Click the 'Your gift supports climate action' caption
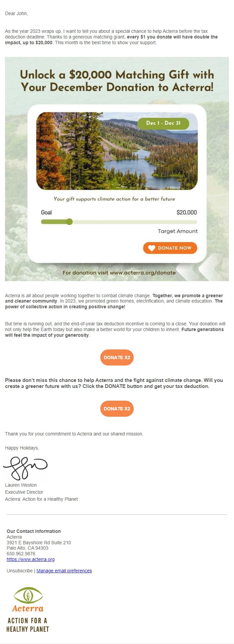 [x=114, y=198]
